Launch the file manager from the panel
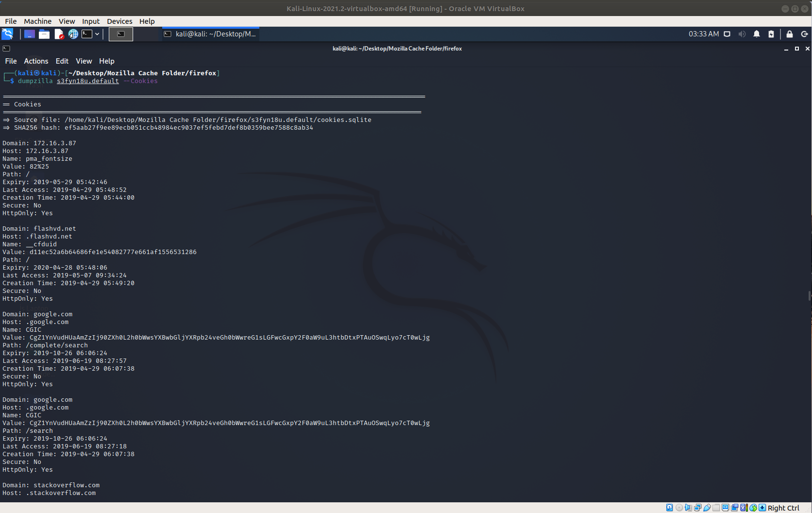The height and width of the screenshot is (513, 812). (x=44, y=34)
